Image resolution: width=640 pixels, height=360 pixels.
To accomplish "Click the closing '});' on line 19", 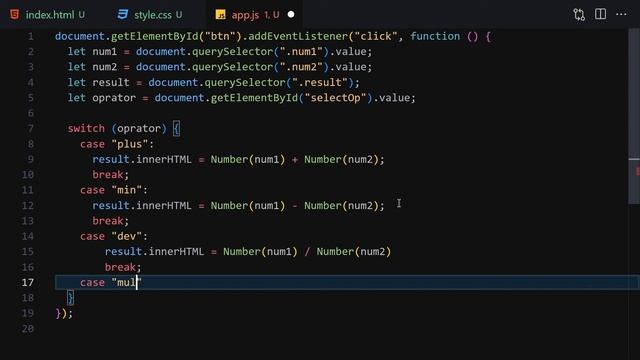I will click(x=64, y=313).
